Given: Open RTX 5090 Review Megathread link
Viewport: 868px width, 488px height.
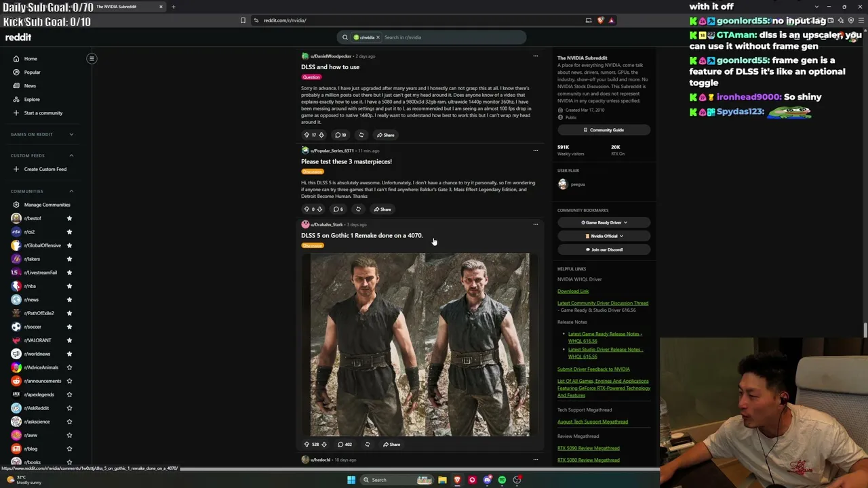Looking at the screenshot, I should point(589,448).
